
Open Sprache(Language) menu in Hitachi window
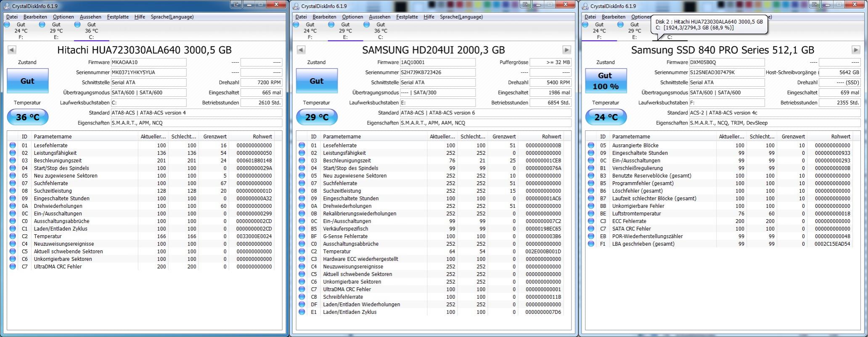(172, 17)
